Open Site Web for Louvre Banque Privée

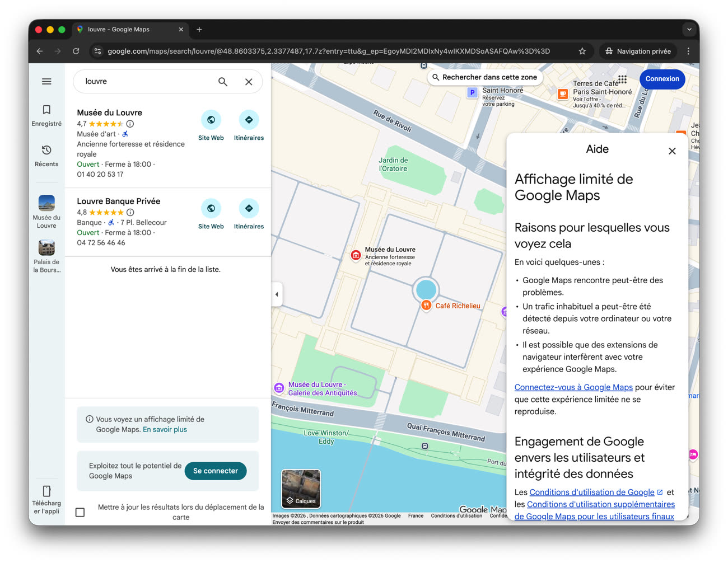(211, 214)
